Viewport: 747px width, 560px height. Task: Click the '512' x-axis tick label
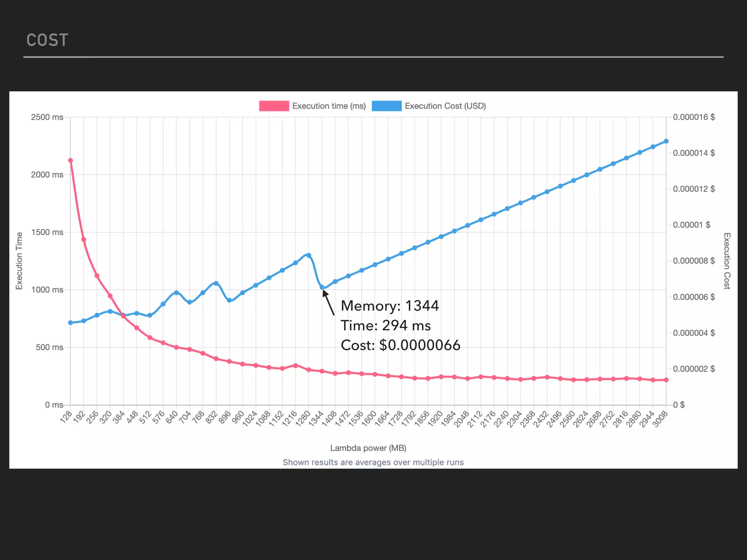pyautogui.click(x=146, y=417)
